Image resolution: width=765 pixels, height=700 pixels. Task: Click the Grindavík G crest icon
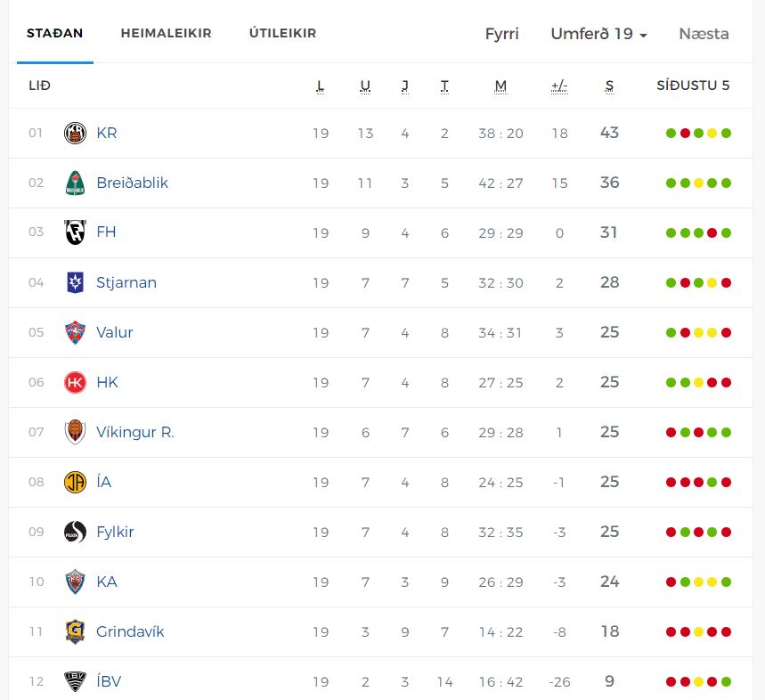click(x=75, y=631)
